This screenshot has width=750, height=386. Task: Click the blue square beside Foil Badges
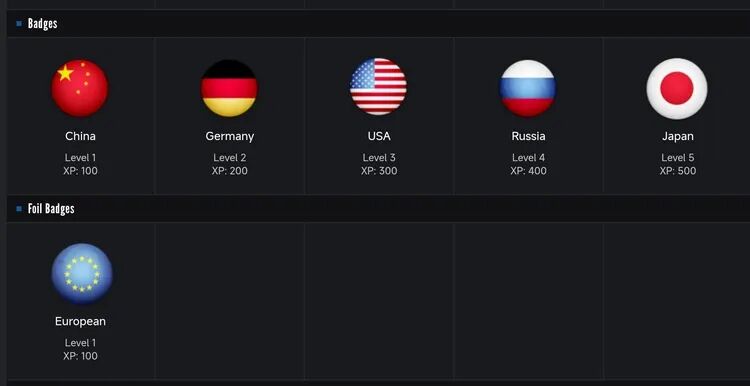[19, 209]
